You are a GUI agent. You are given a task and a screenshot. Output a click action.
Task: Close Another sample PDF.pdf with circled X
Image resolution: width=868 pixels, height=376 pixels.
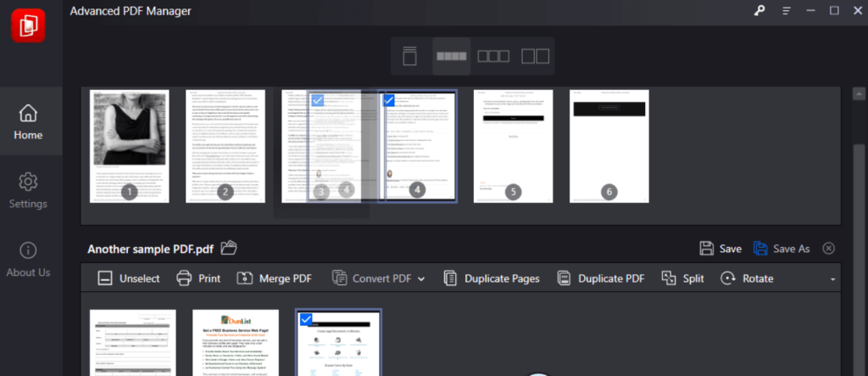[828, 249]
